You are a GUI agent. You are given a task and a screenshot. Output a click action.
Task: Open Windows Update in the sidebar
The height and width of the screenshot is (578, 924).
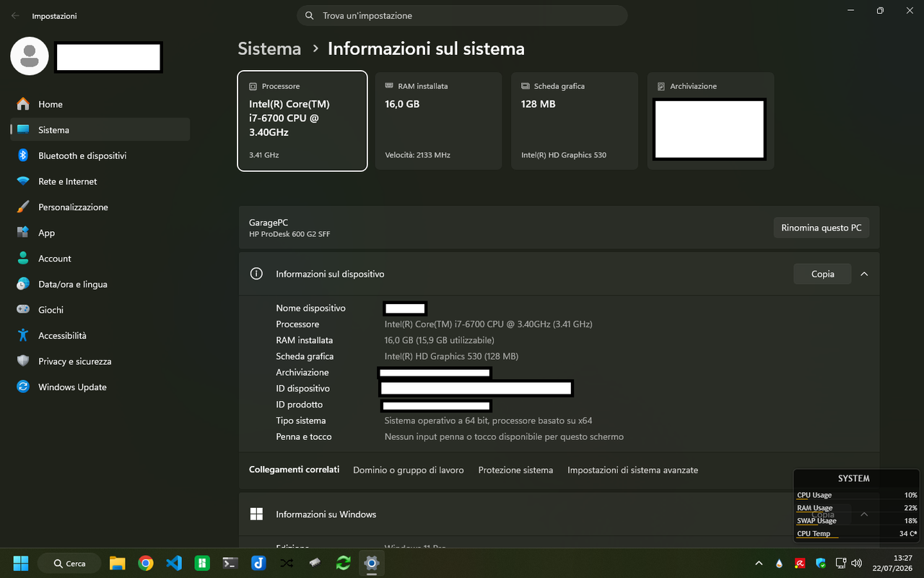(100, 387)
